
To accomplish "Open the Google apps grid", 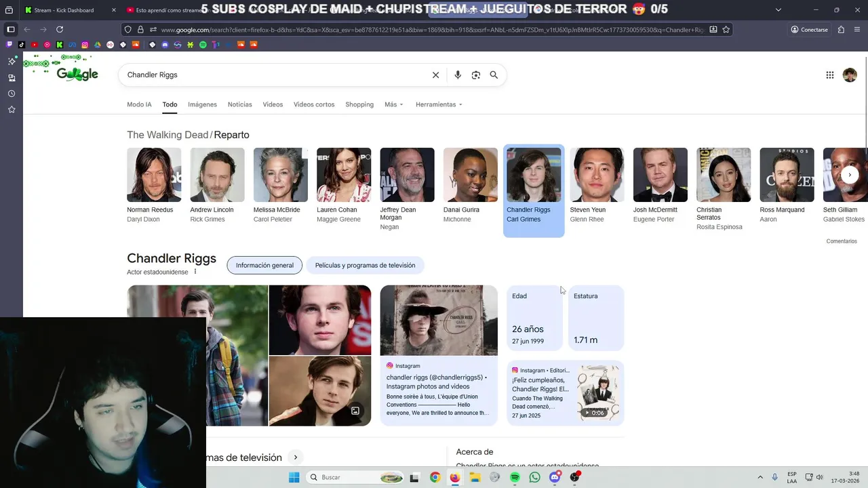I will (830, 75).
